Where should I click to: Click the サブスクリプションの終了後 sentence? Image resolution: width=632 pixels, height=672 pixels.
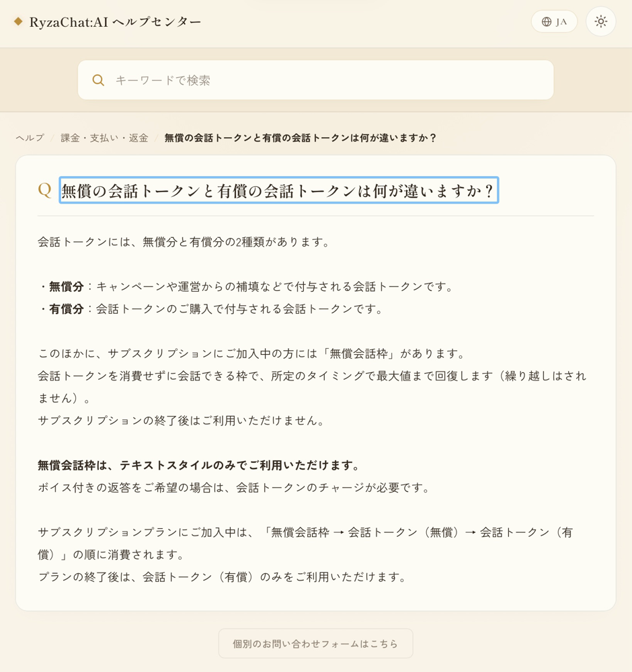tap(181, 421)
